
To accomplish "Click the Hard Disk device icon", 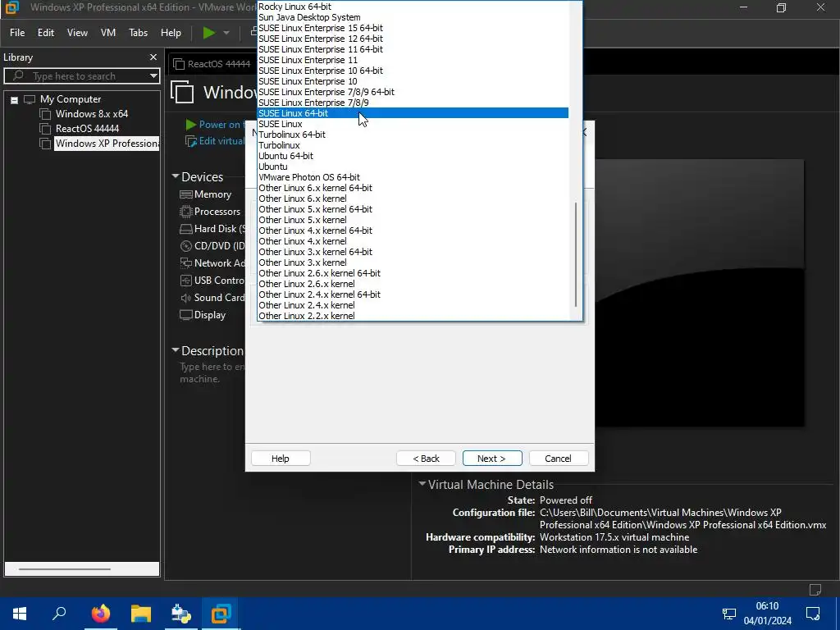I will 186,229.
